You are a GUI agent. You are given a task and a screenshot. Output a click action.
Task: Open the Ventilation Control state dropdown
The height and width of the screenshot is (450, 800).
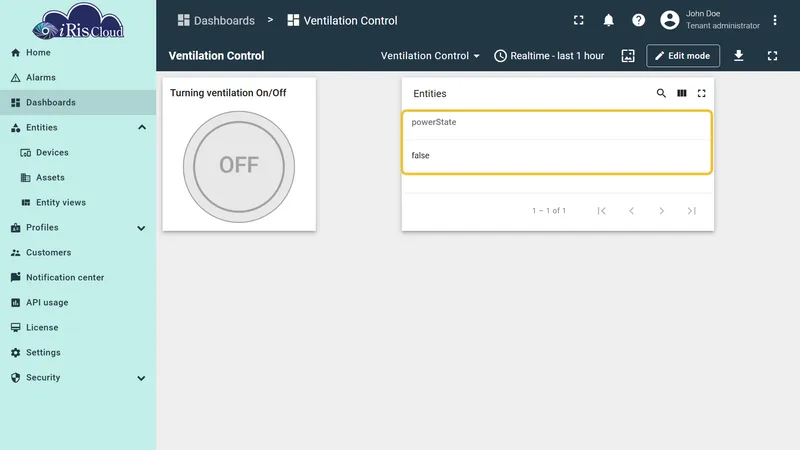[430, 56]
